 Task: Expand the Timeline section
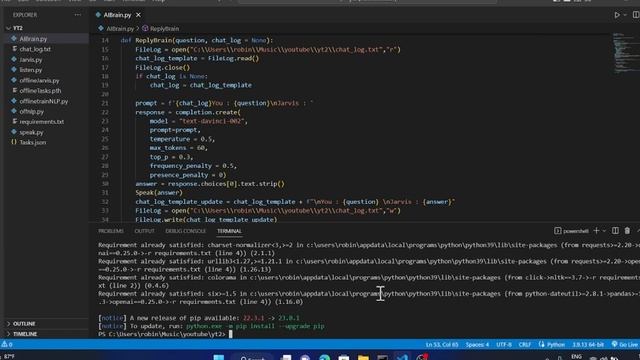tap(25, 334)
